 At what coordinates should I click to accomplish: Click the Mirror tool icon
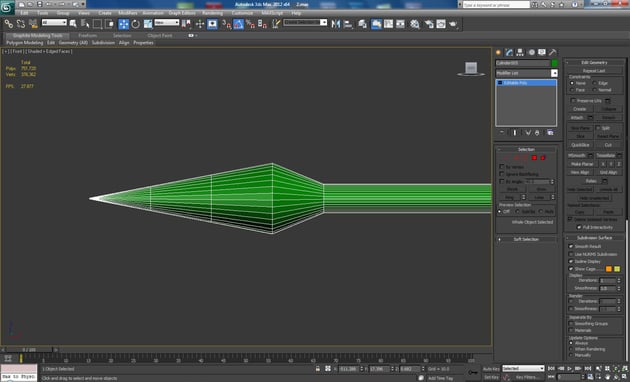336,24
